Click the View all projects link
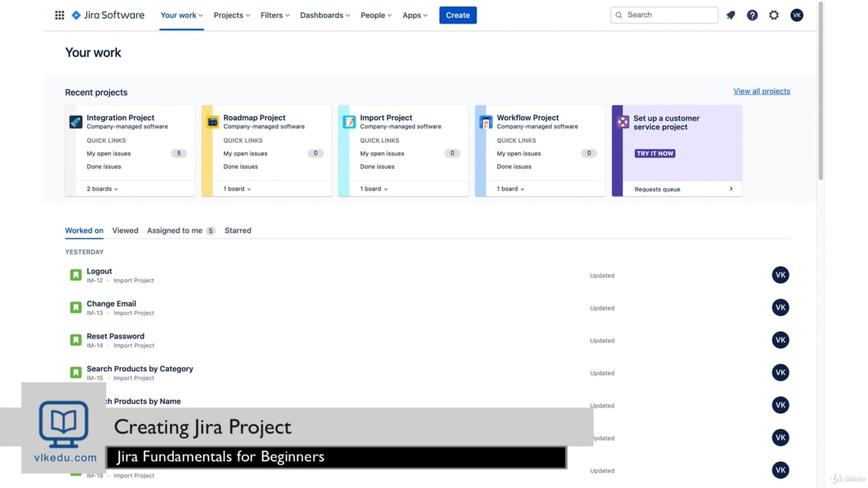The width and height of the screenshot is (868, 488). point(762,91)
